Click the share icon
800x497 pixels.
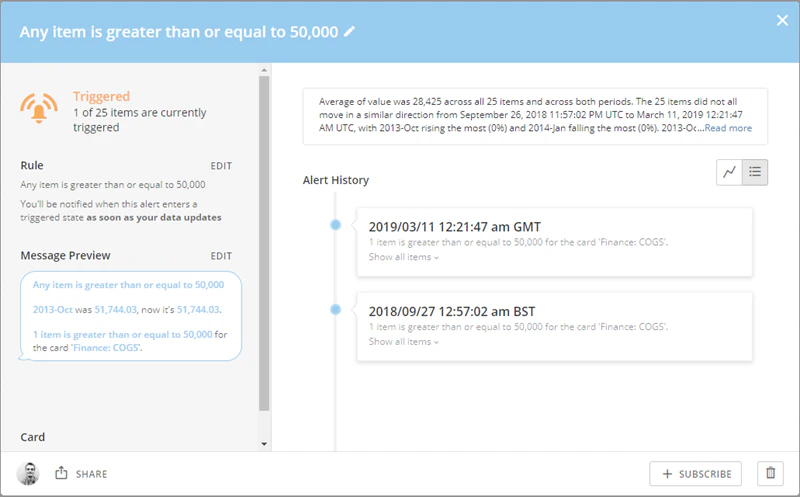[x=61, y=473]
